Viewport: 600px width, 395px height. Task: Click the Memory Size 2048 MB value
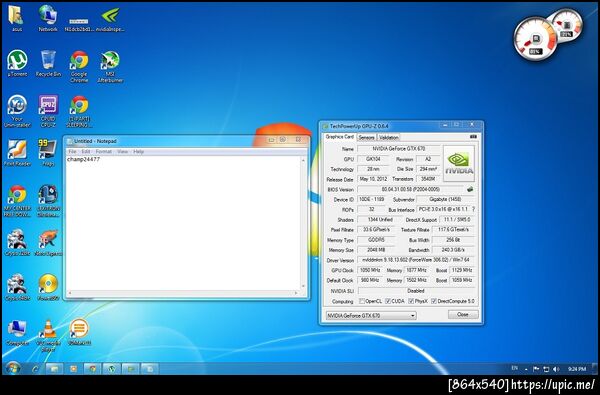(x=376, y=250)
